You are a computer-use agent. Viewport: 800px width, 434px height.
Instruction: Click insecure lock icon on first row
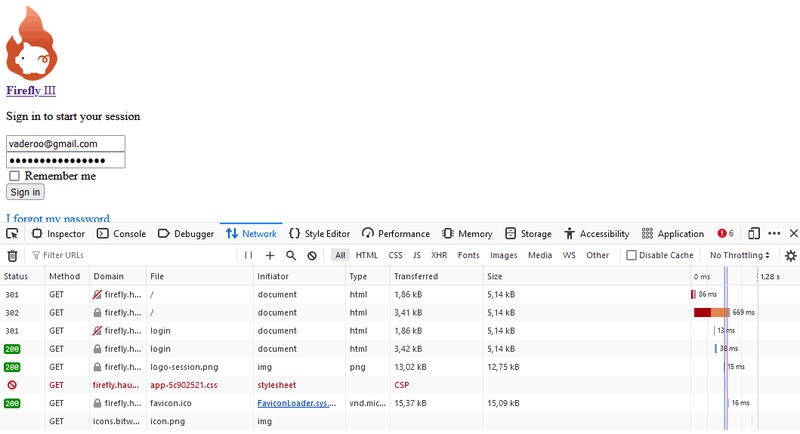(97, 294)
